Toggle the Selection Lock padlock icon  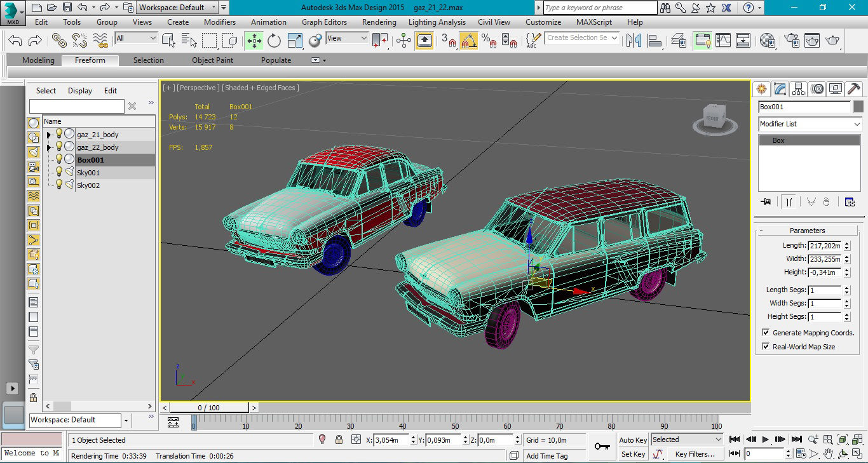click(339, 440)
